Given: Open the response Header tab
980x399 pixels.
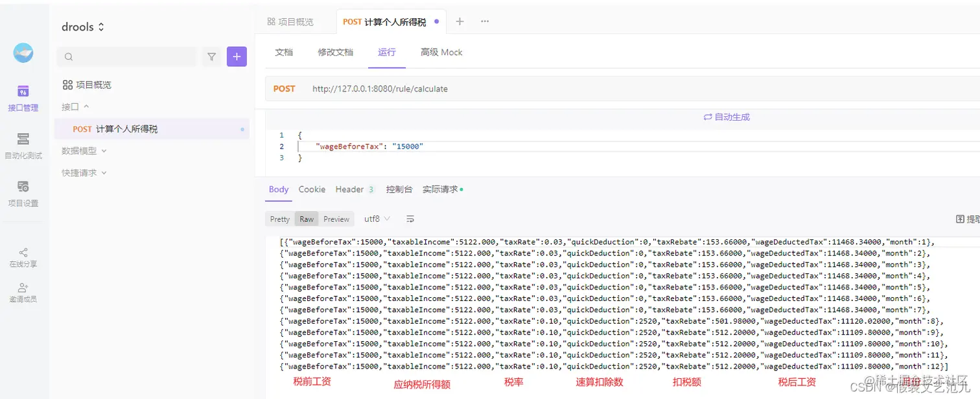Looking at the screenshot, I should click(355, 189).
